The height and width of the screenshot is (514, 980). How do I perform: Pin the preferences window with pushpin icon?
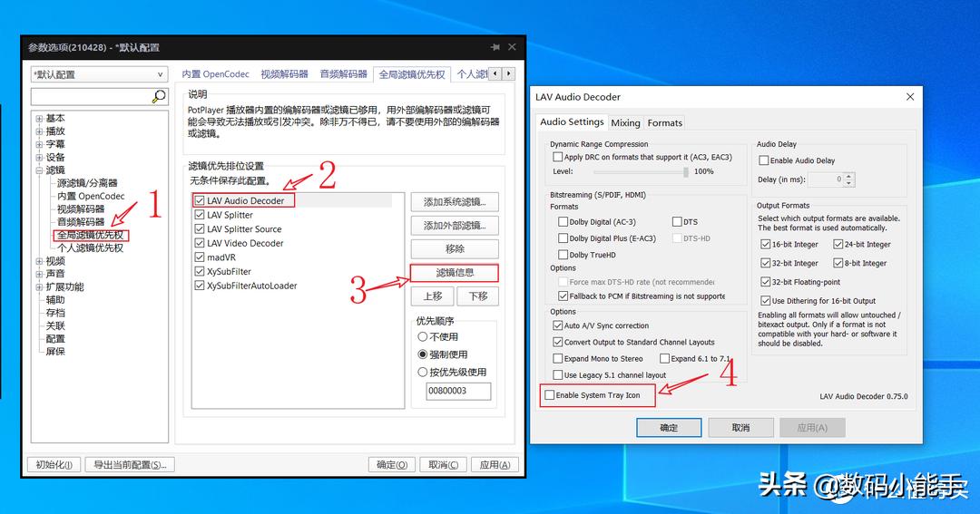coord(495,47)
